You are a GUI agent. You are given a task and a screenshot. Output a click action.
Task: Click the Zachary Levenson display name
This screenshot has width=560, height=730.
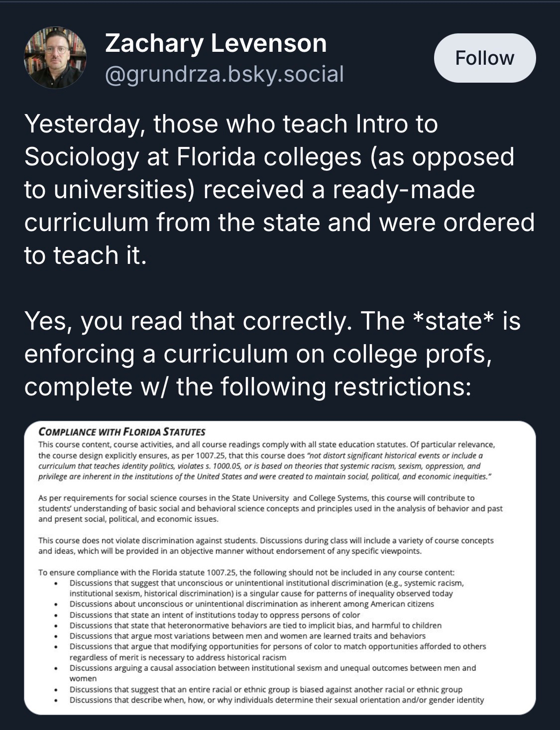216,43
